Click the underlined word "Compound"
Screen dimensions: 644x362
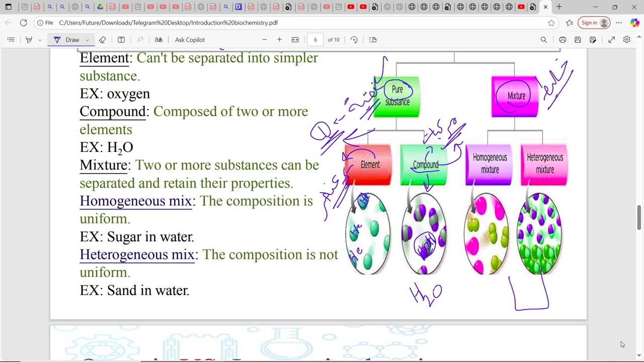coord(113,112)
